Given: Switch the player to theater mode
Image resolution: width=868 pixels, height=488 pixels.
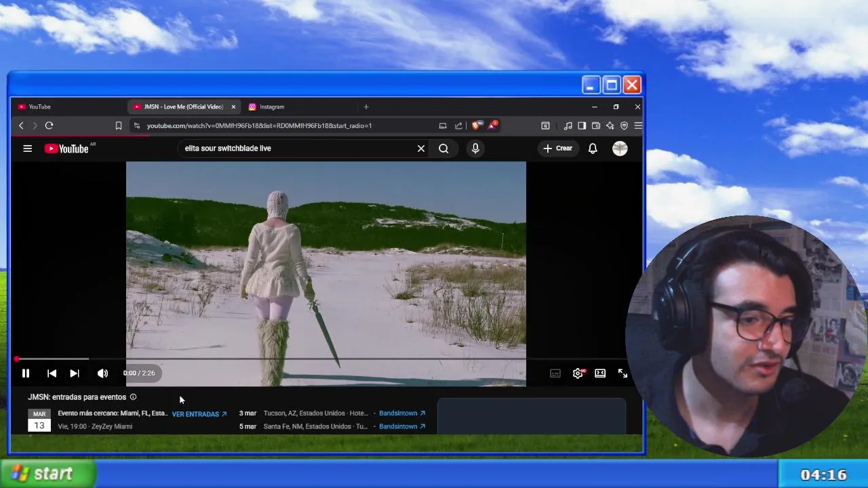Looking at the screenshot, I should point(600,373).
